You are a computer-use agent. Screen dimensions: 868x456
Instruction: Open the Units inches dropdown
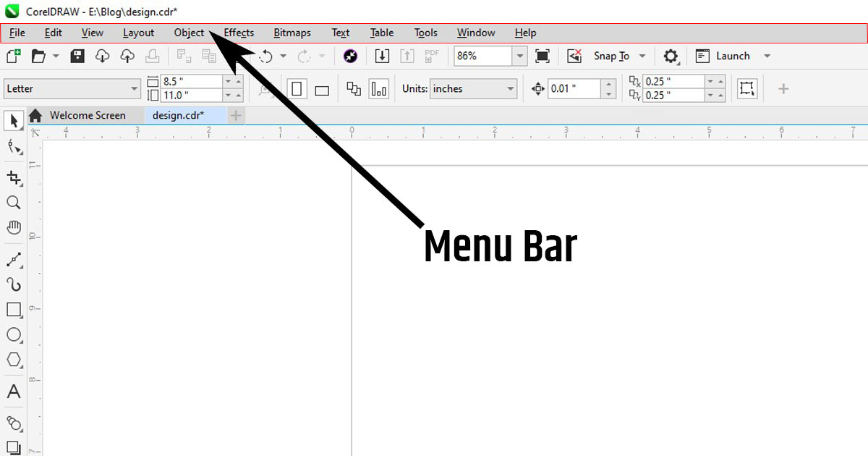pyautogui.click(x=511, y=89)
